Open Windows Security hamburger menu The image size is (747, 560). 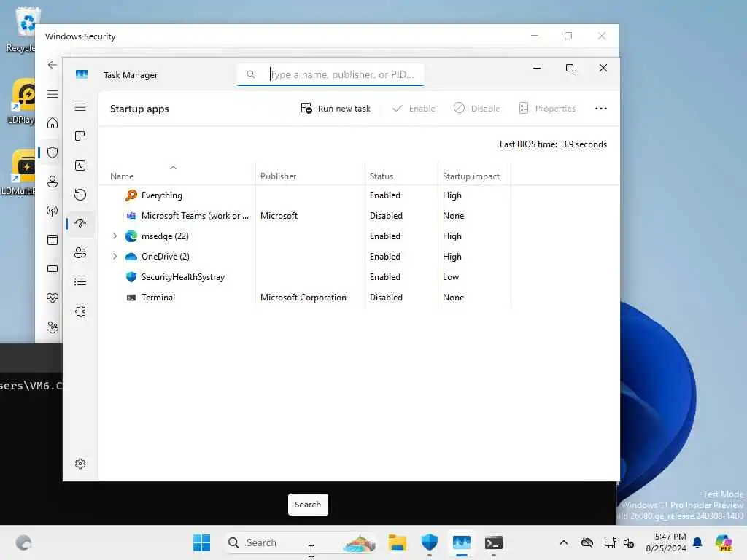click(x=53, y=94)
